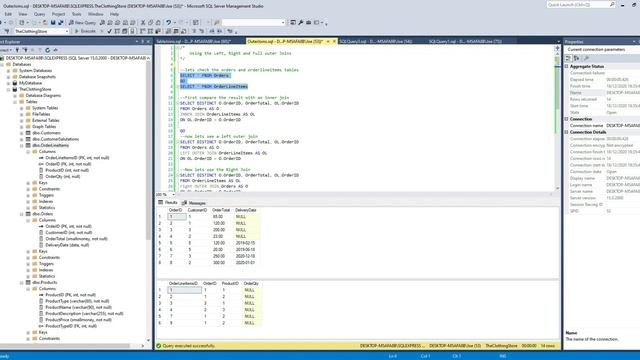
Task: Click the Parse query checkmark icon
Action: tap(109, 31)
